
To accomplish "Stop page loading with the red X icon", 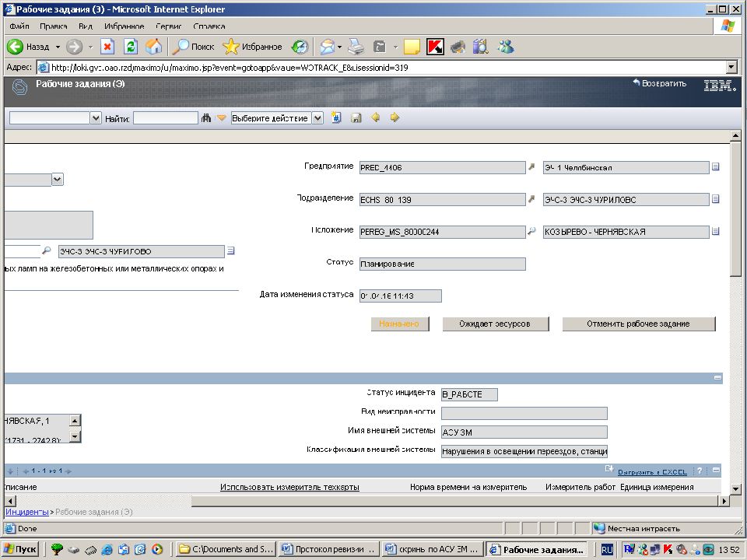I will pyautogui.click(x=107, y=47).
